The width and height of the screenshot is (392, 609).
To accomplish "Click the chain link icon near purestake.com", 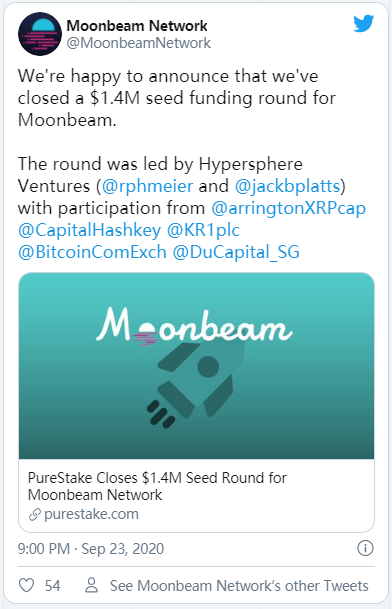I will point(35,515).
